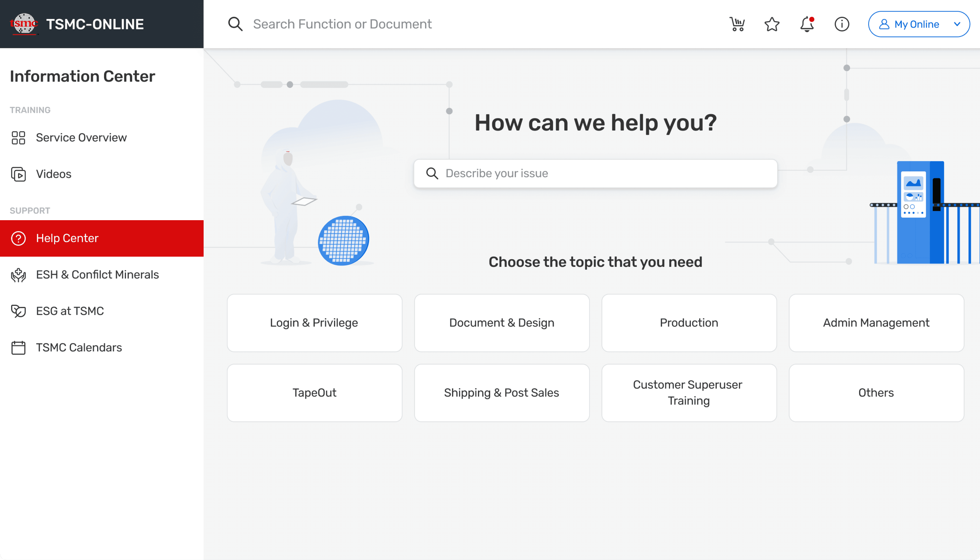980x560 pixels.
Task: Click the ESH & Conflict Minerals icon
Action: (18, 275)
